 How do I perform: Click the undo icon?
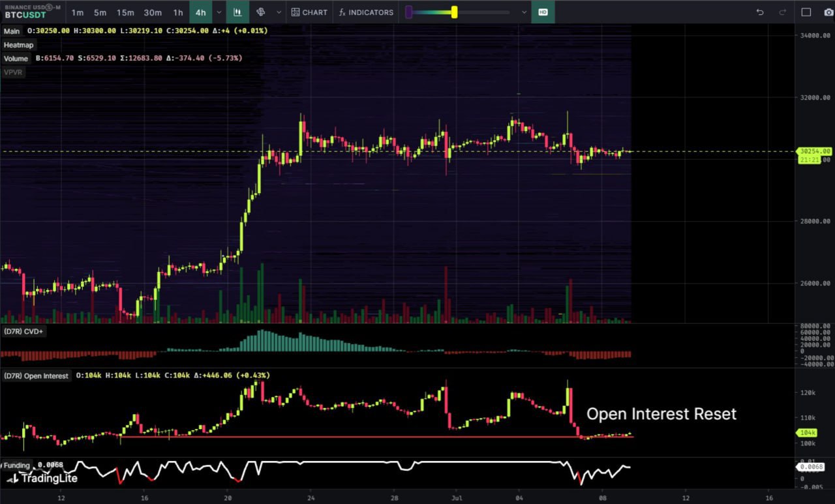[760, 12]
